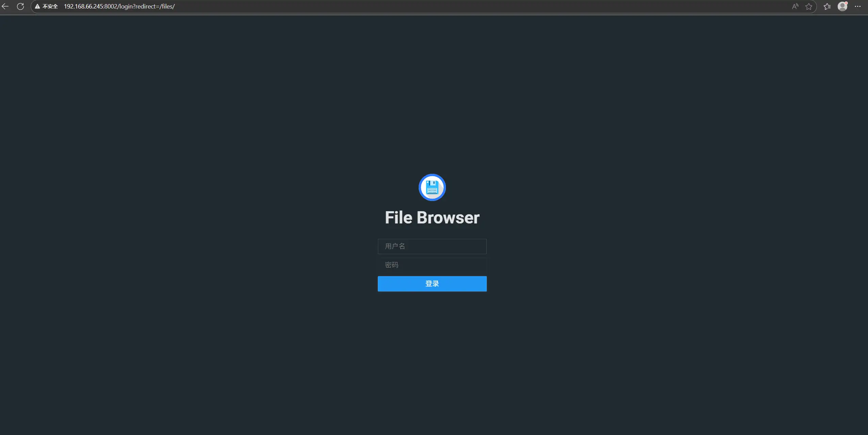Go back using the browser back arrow

click(x=5, y=6)
